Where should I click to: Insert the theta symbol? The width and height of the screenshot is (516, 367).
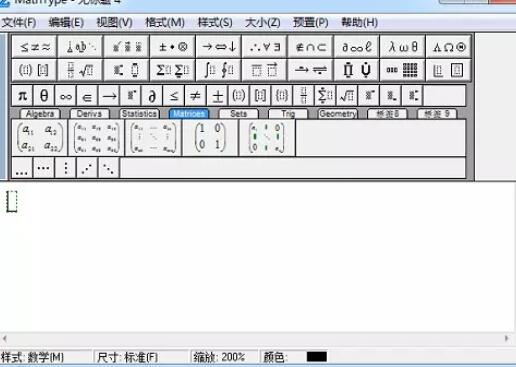(44, 96)
